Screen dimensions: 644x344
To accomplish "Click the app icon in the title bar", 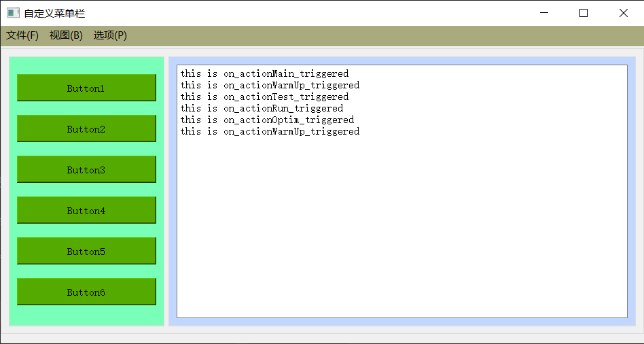I will (13, 13).
